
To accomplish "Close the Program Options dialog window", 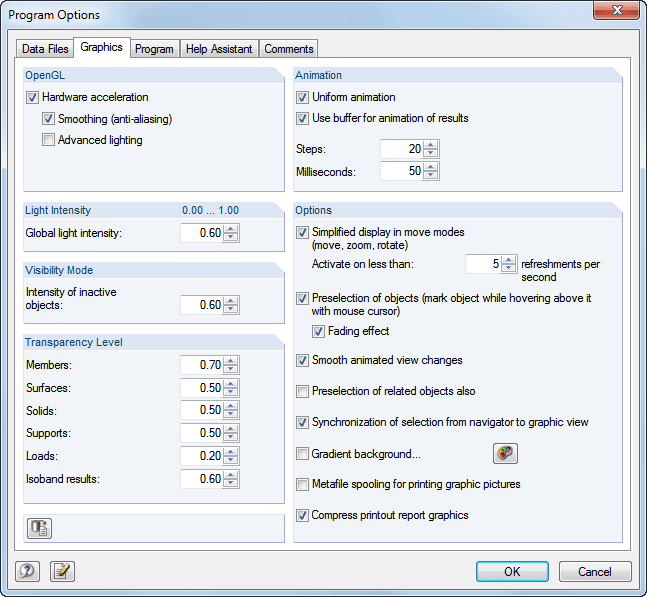I will coord(616,10).
